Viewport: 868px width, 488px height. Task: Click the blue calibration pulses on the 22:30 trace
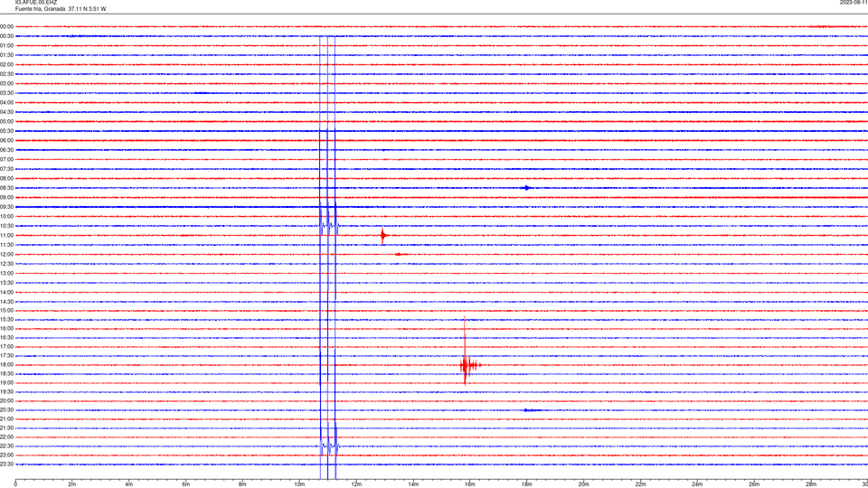[327, 446]
